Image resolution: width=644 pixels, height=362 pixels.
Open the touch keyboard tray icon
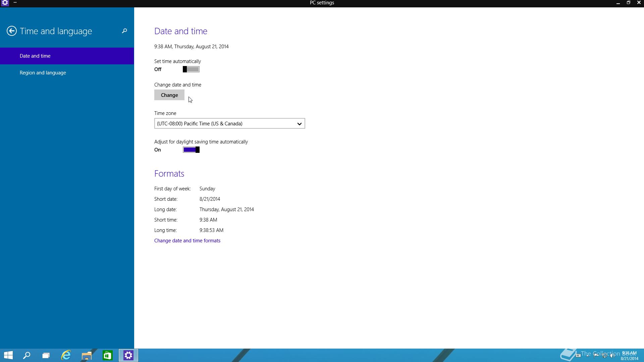click(x=578, y=356)
